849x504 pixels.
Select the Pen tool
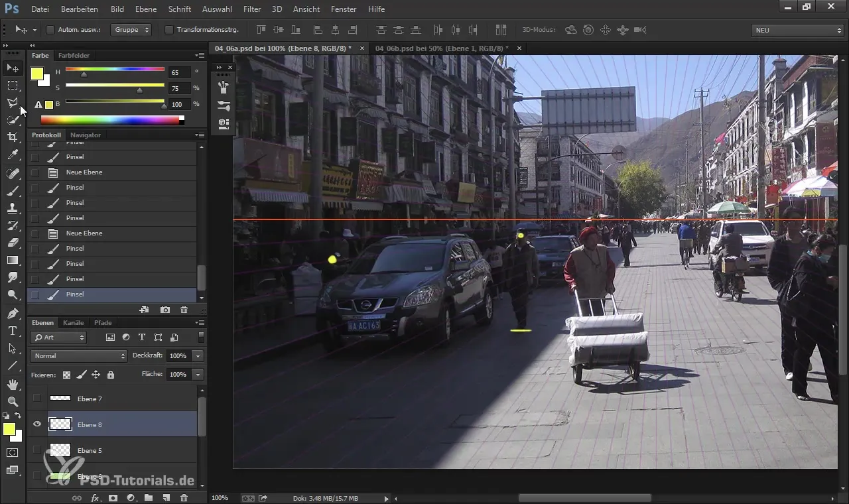(13, 313)
